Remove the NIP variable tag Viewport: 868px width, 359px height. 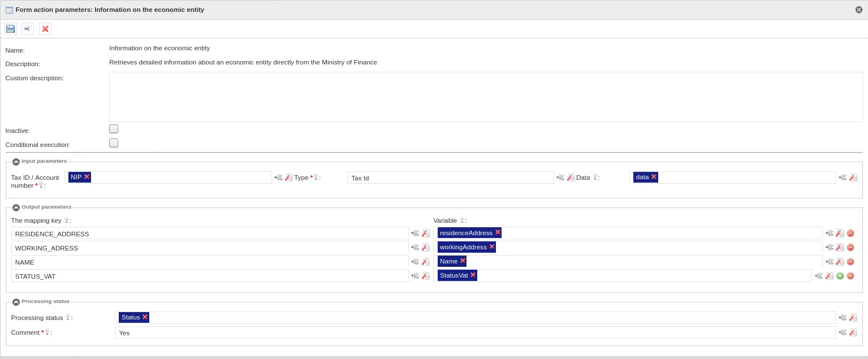pyautogui.click(x=87, y=177)
